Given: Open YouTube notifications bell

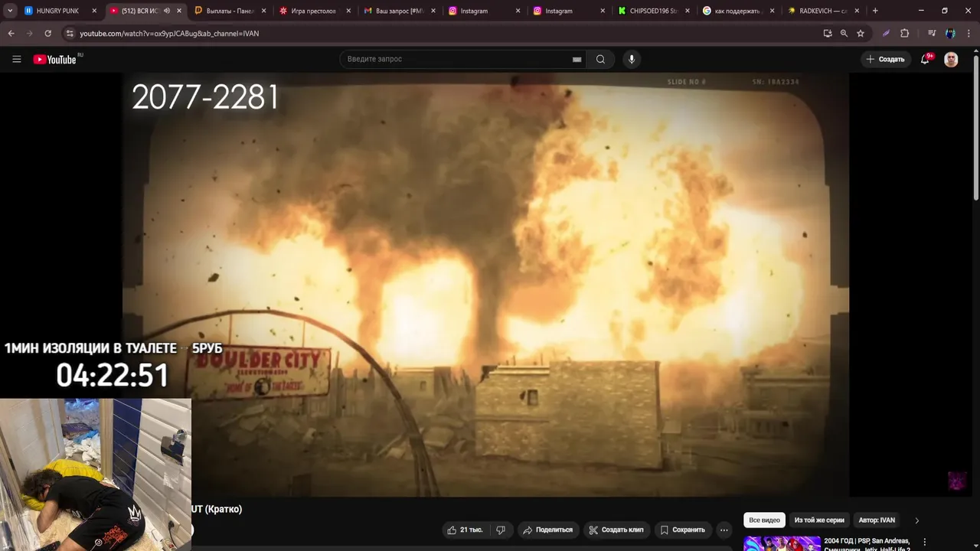Looking at the screenshot, I should (x=925, y=59).
